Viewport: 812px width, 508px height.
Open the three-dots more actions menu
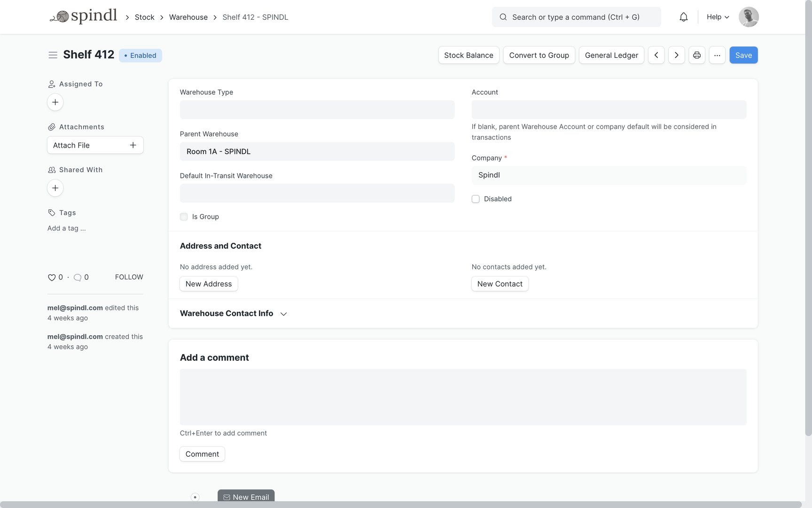(717, 55)
